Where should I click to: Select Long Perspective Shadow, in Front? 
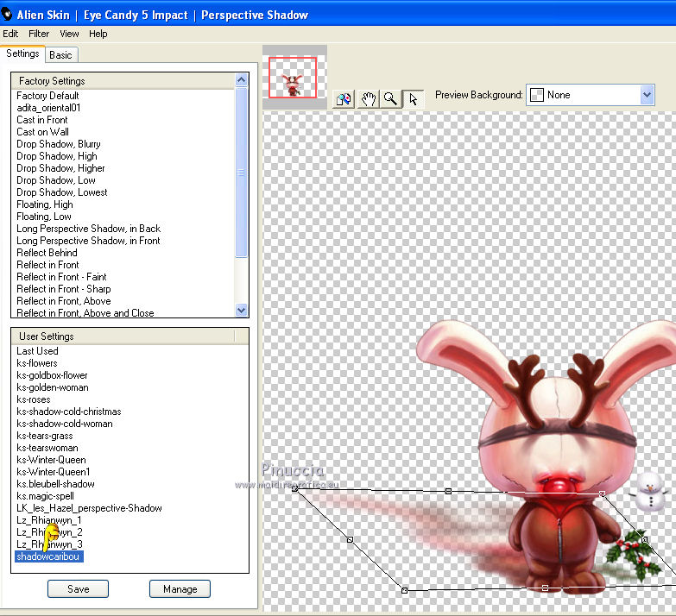tap(88, 241)
